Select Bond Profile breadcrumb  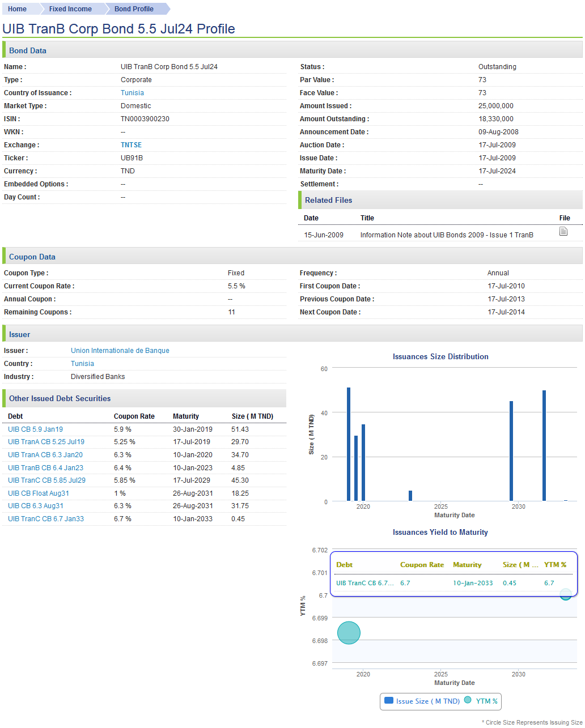[x=134, y=9]
